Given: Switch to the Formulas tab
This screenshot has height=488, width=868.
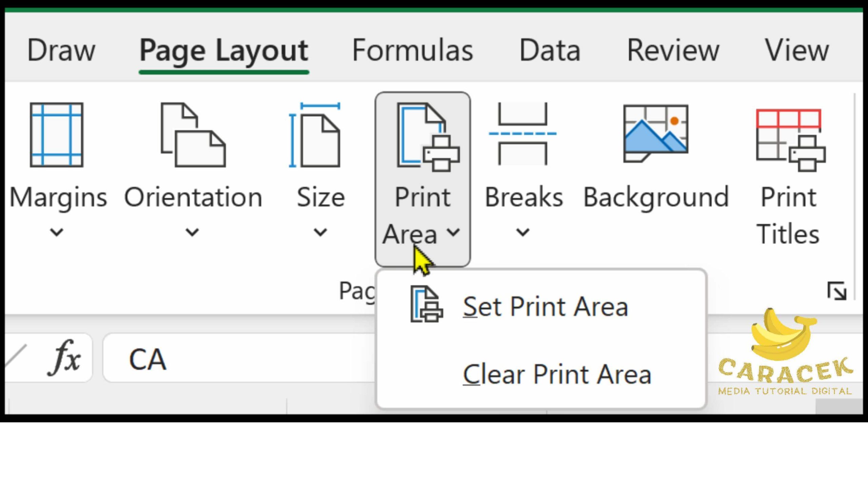Looking at the screenshot, I should pos(412,50).
